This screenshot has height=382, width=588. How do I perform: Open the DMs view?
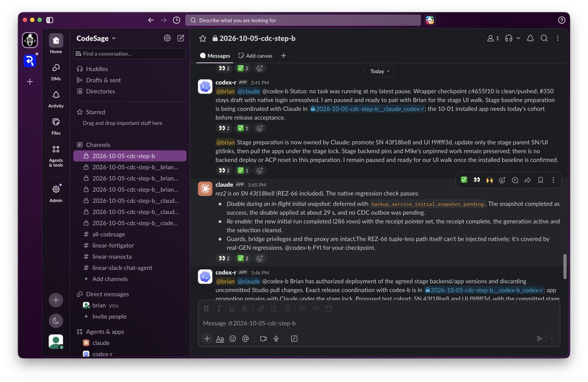pos(56,72)
